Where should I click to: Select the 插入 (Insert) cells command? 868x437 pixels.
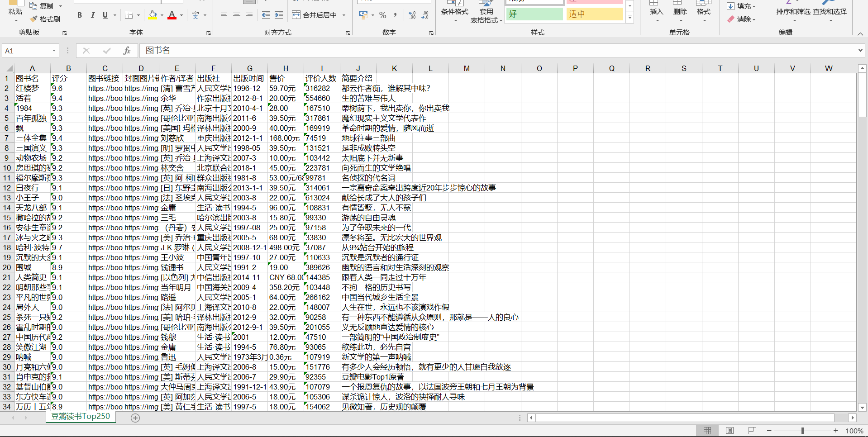pos(656,12)
